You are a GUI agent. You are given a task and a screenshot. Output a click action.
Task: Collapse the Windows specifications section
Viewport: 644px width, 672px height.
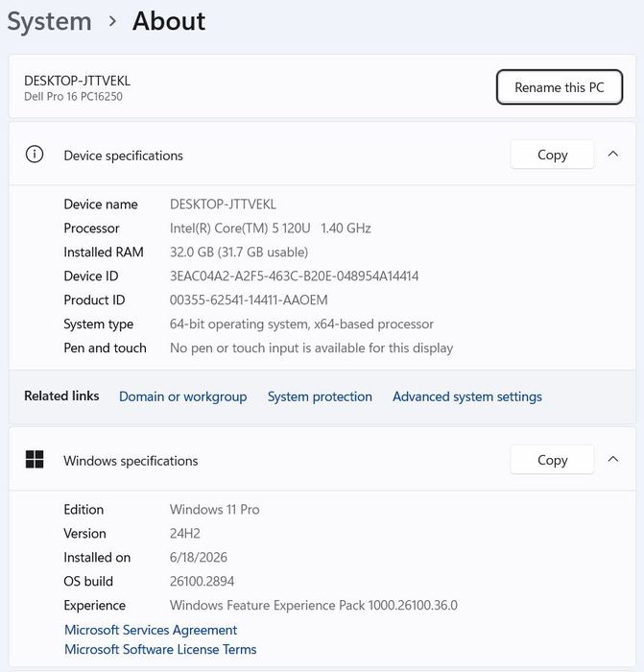pos(613,459)
